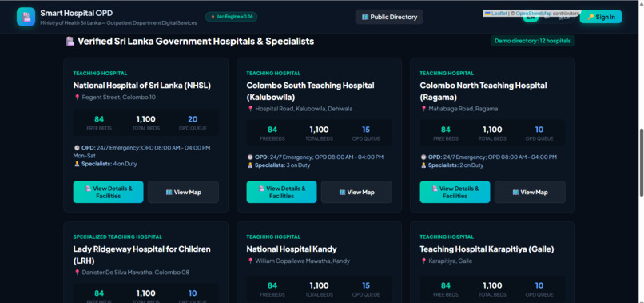
Task: Click the 'Colombo South Teaching Hospital (Kalubowila)' title
Action: pyautogui.click(x=311, y=91)
